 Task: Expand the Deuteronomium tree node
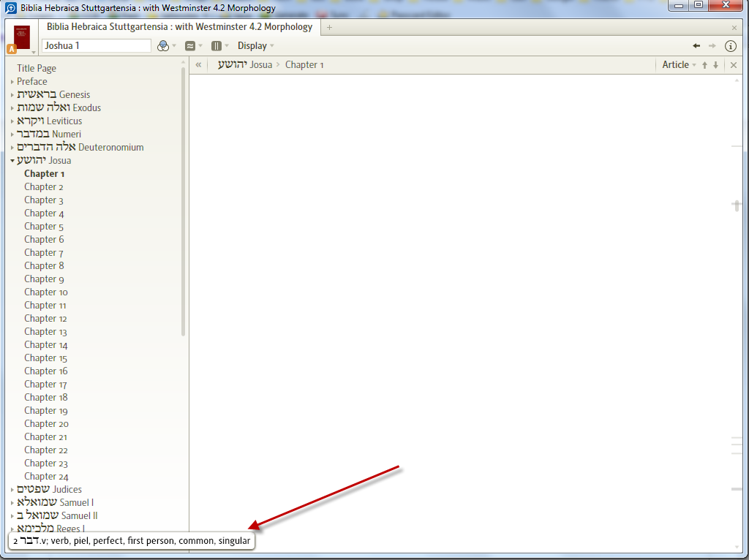click(x=12, y=148)
